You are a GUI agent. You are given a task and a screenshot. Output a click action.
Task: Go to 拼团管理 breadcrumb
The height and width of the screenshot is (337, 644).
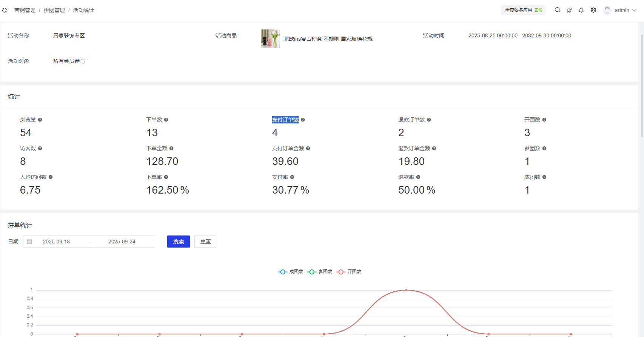54,10
